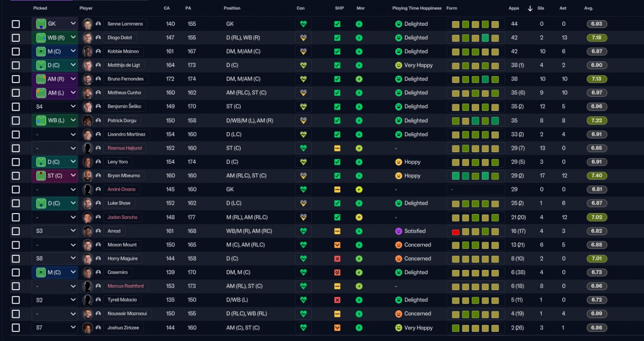644x341 pixels.
Task: Click Kobbie Mainoo's player portrait
Action: [88, 51]
